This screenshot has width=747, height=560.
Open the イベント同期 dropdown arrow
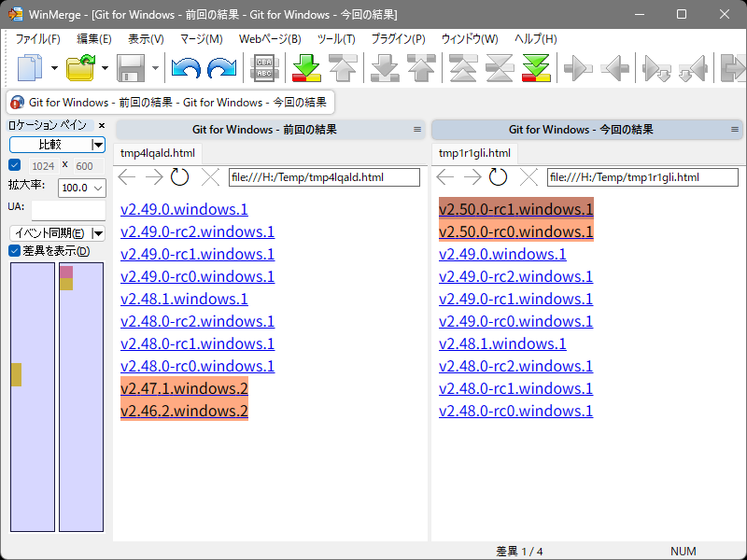98,233
